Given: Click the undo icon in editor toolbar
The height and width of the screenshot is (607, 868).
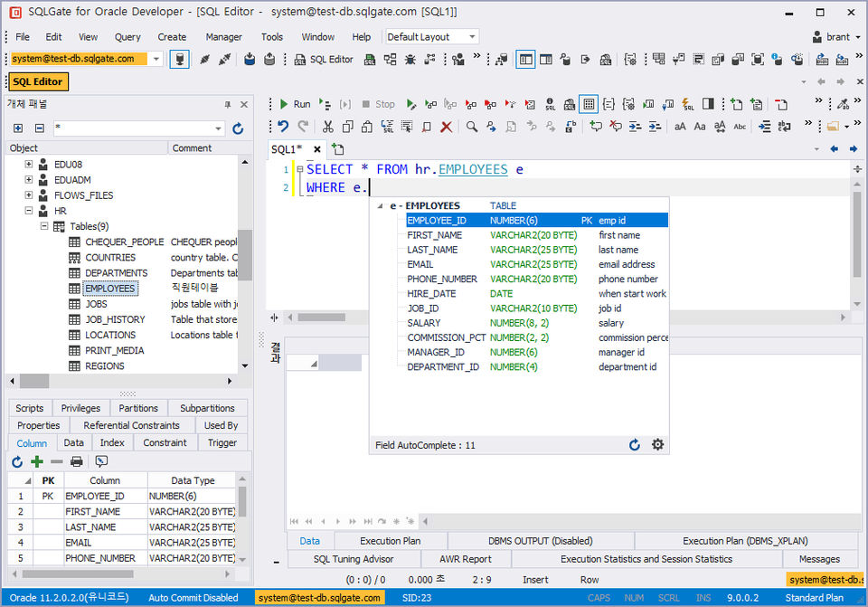Looking at the screenshot, I should 282,127.
